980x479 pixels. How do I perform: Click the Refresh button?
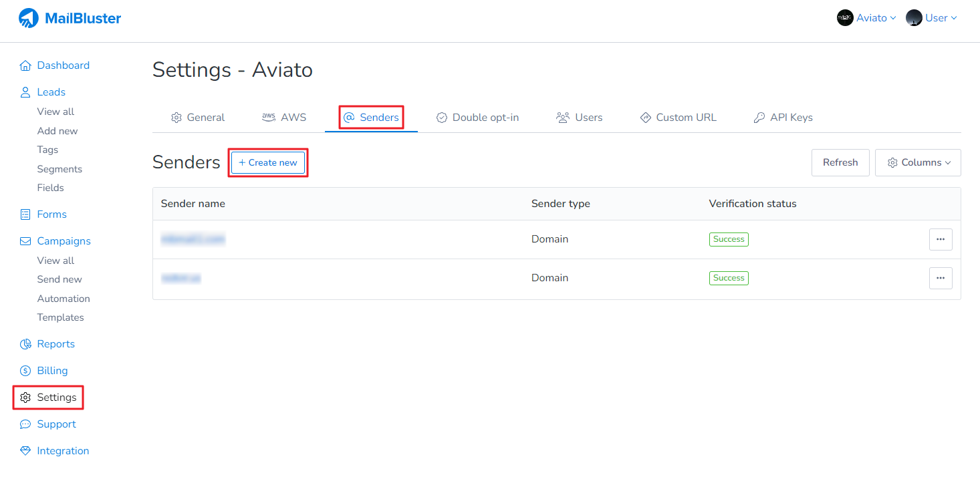tap(840, 162)
